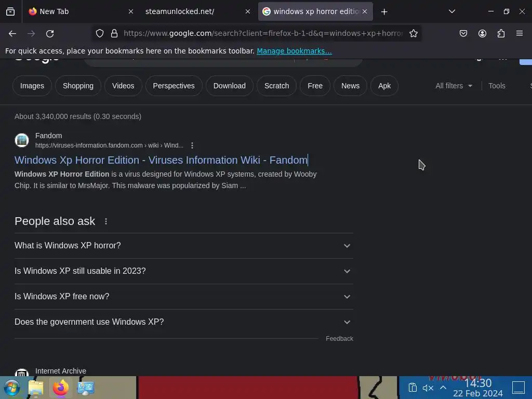
Task: Click the show desktop button
Action: click(518, 388)
